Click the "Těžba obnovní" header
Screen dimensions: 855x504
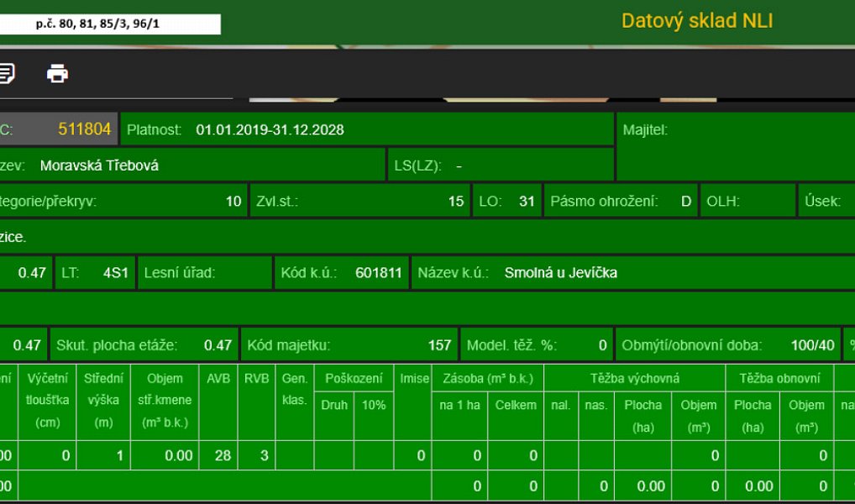click(x=779, y=379)
